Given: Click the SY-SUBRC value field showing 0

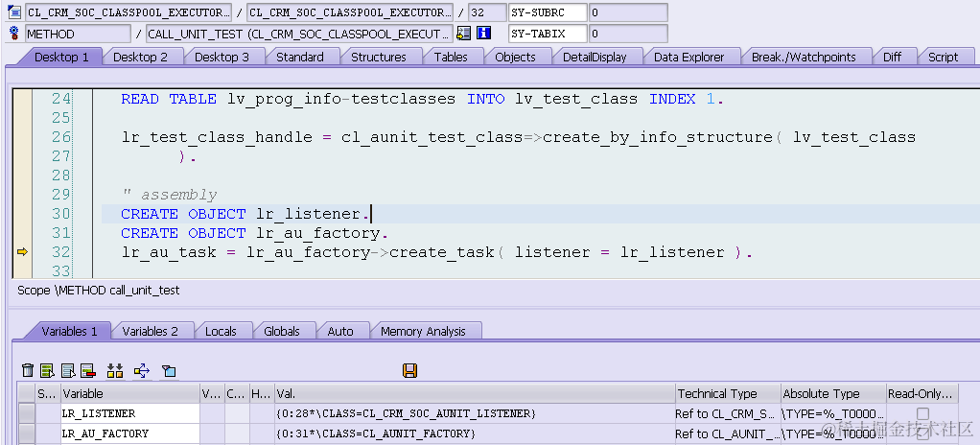Looking at the screenshot, I should 628,12.
